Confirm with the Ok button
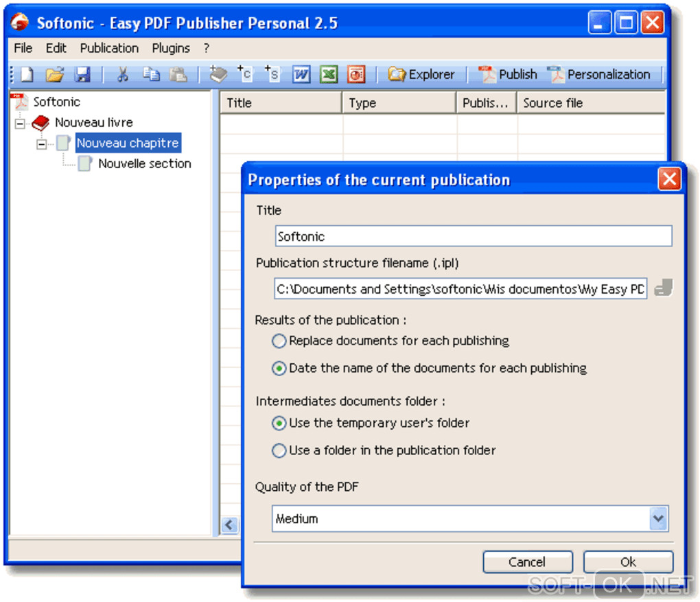700x602 pixels. point(628,562)
